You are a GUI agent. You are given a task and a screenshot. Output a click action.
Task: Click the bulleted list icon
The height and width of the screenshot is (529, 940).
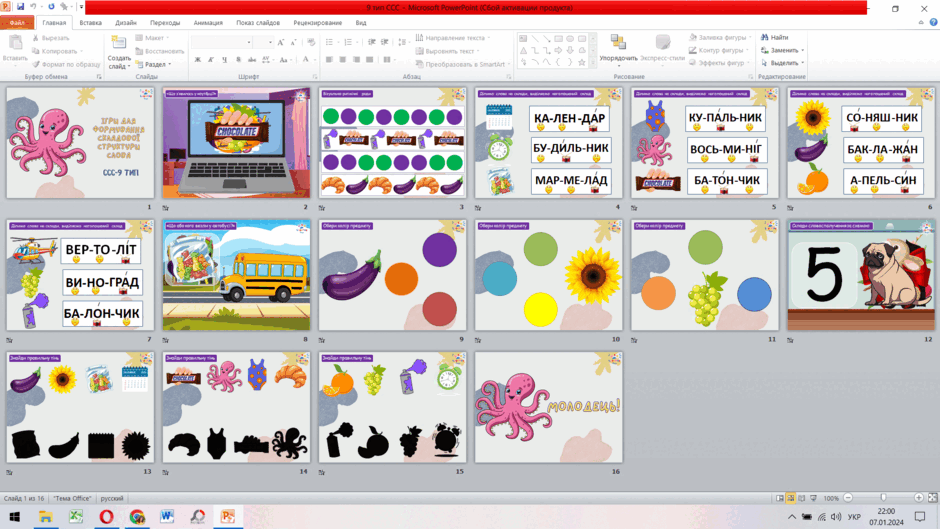click(x=330, y=42)
